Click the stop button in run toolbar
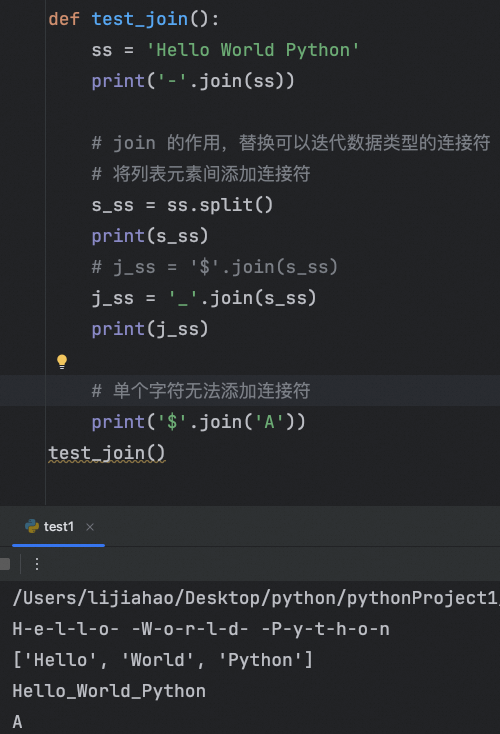 point(5,564)
